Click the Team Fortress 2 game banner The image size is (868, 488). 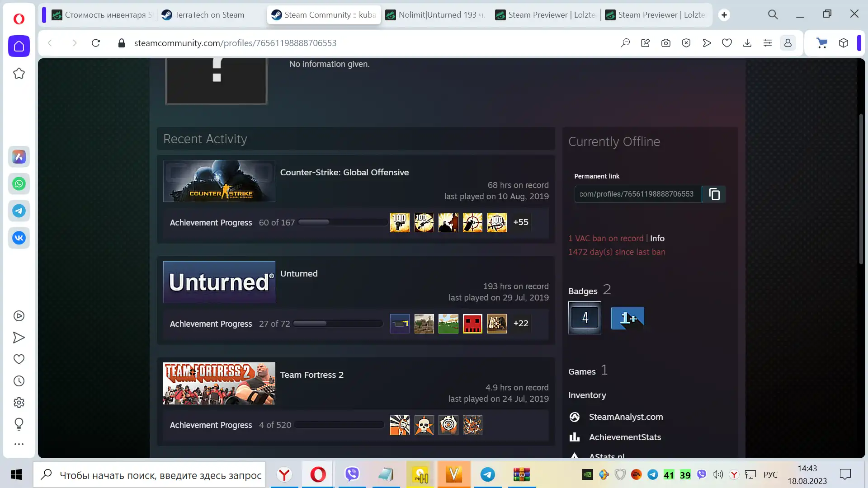pos(219,383)
